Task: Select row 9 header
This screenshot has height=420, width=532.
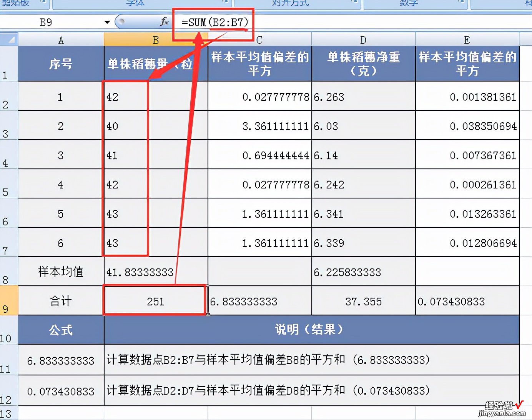Action: tap(9, 300)
